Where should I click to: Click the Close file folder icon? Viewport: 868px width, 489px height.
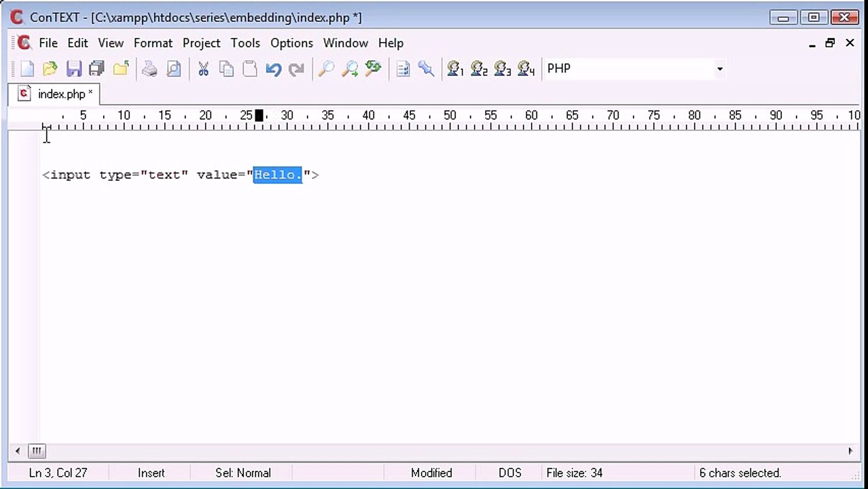121,69
